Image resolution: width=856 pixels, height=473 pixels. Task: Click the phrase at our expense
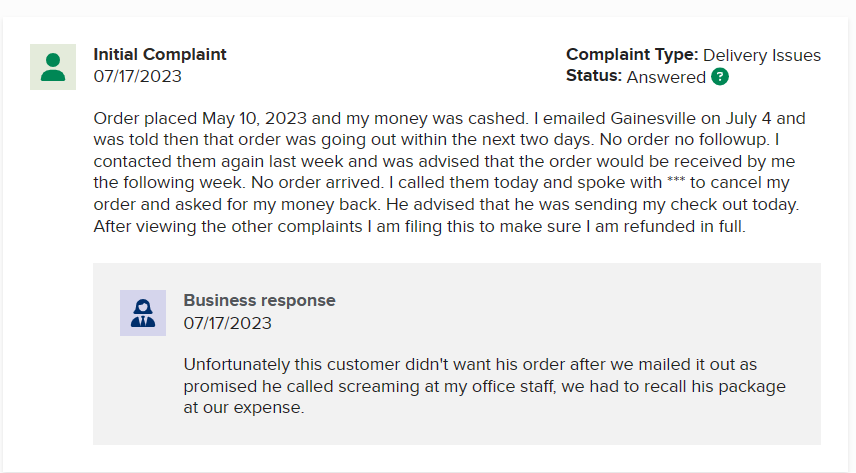pyautogui.click(x=243, y=408)
